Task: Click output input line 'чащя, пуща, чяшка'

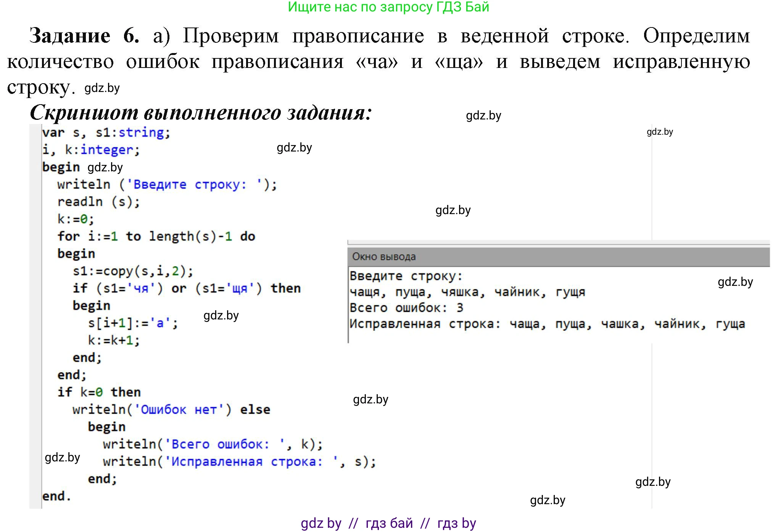Action: tap(467, 292)
